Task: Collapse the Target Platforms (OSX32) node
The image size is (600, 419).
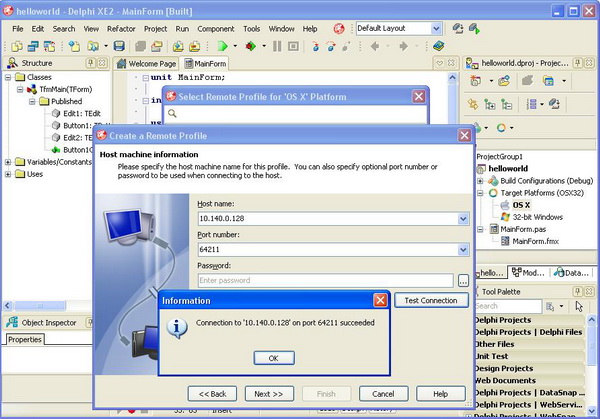Action: [480, 193]
